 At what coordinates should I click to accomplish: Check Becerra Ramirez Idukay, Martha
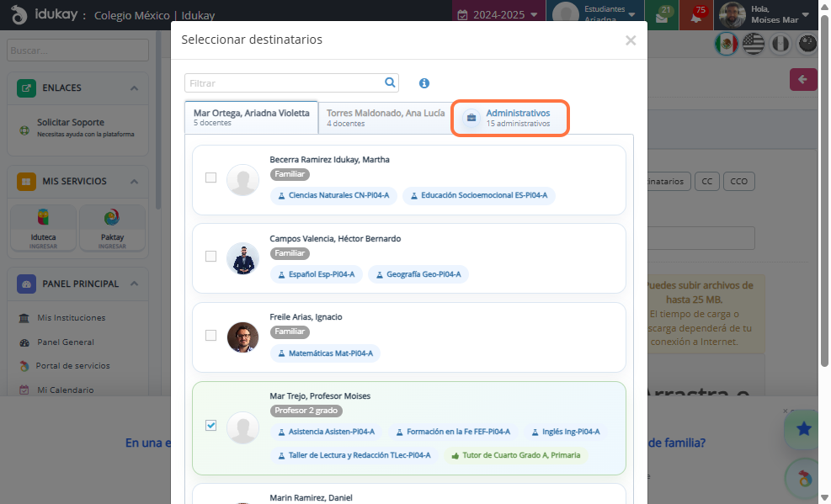pos(211,178)
